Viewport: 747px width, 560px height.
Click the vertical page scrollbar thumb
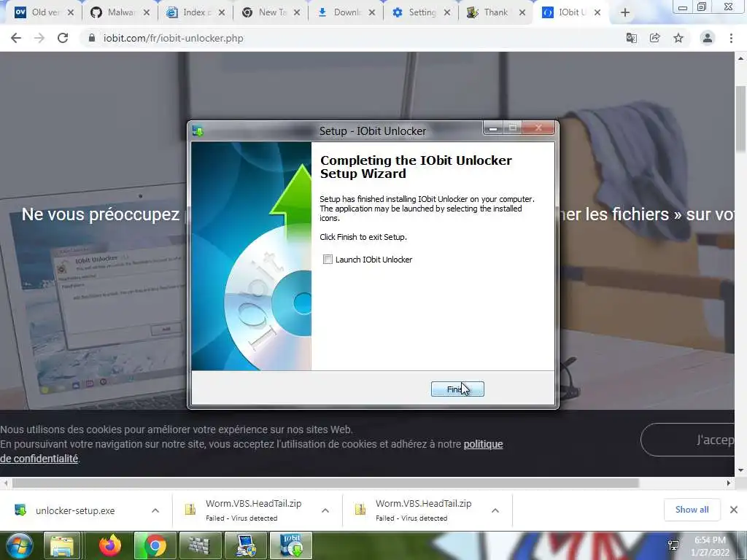point(740,119)
